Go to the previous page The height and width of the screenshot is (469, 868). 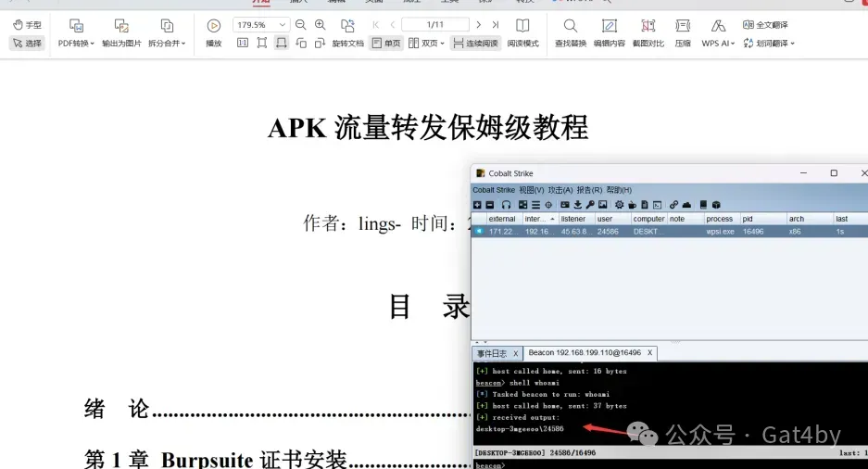click(x=393, y=25)
